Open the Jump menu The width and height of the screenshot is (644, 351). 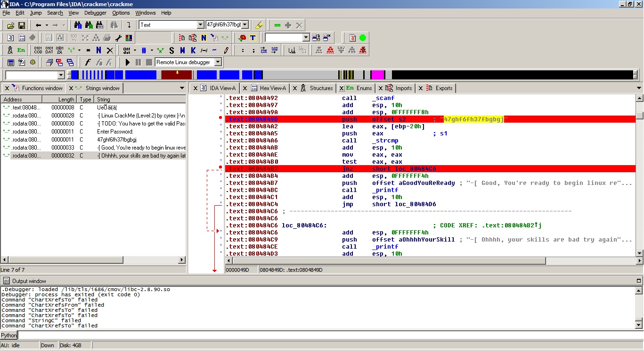(36, 13)
